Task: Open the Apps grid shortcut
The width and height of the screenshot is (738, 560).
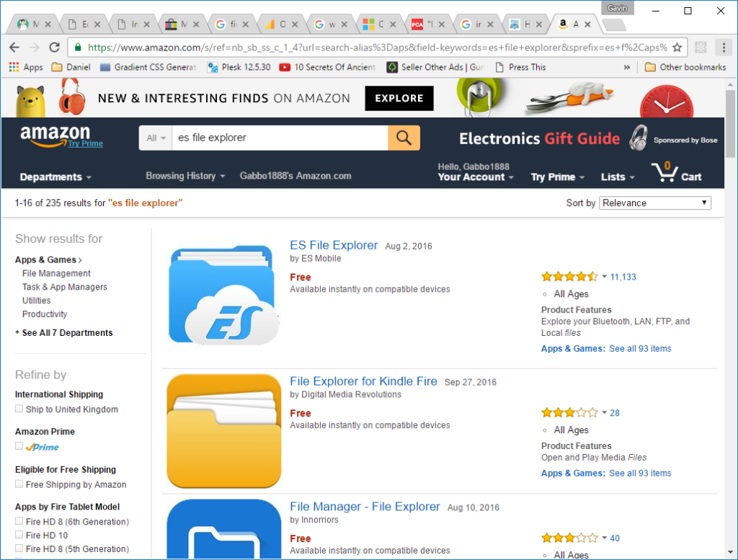Action: point(26,67)
